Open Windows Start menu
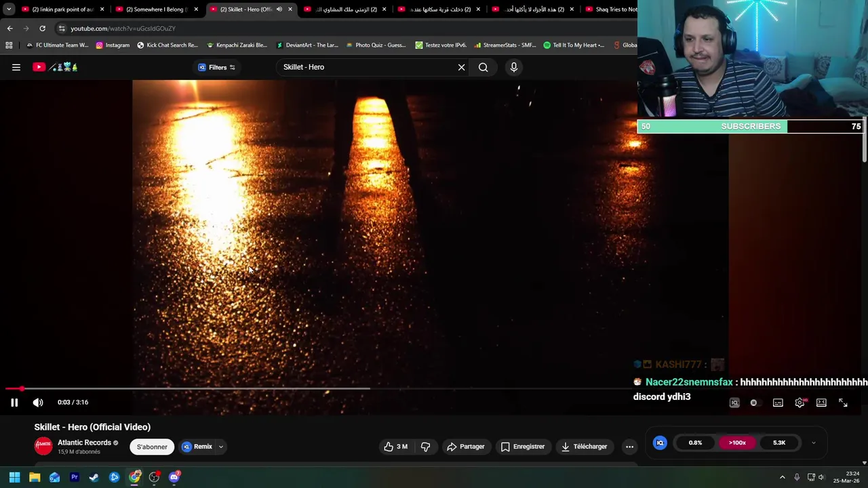Screen dimensions: 868x488 click(x=14, y=477)
